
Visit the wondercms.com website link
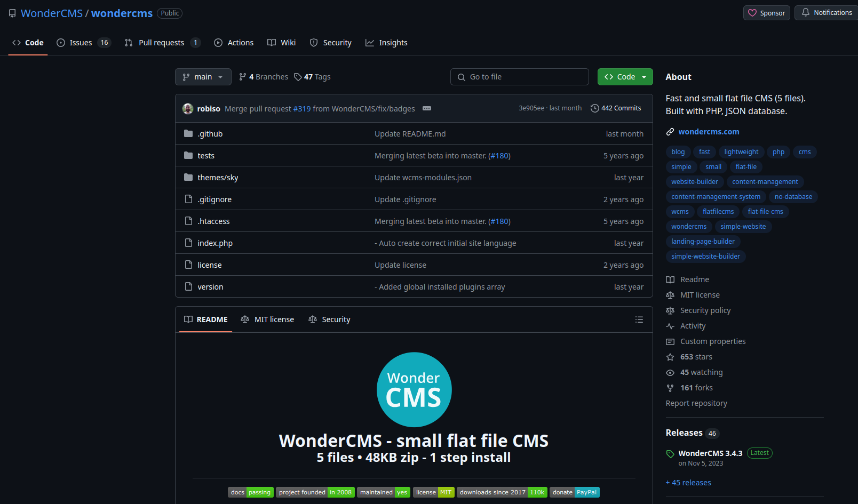pyautogui.click(x=709, y=132)
